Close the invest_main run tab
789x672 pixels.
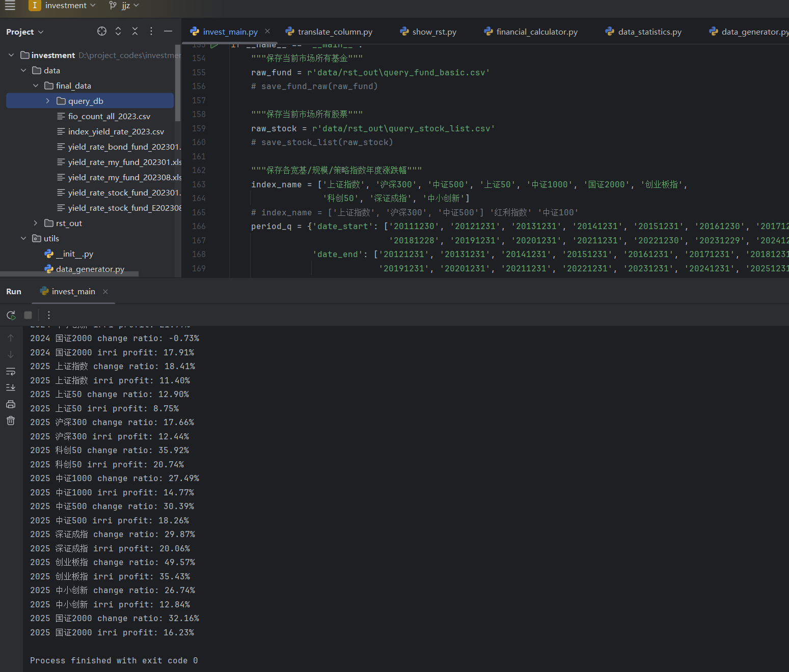click(105, 292)
